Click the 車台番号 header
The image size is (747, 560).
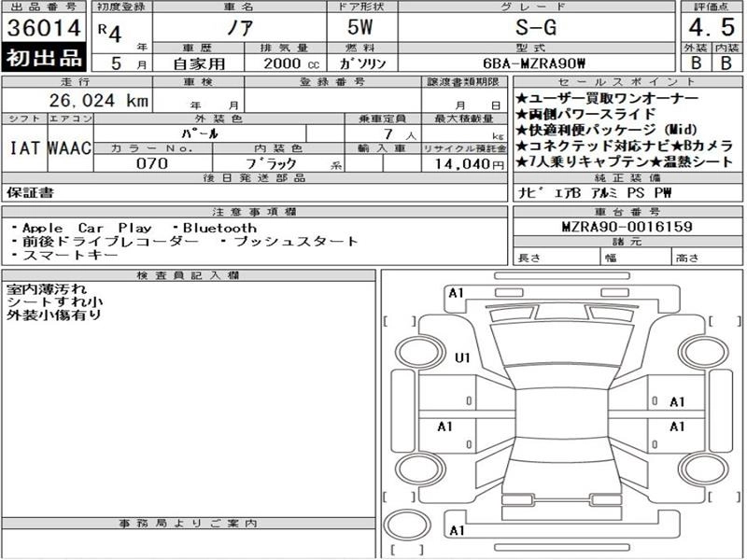click(x=627, y=212)
